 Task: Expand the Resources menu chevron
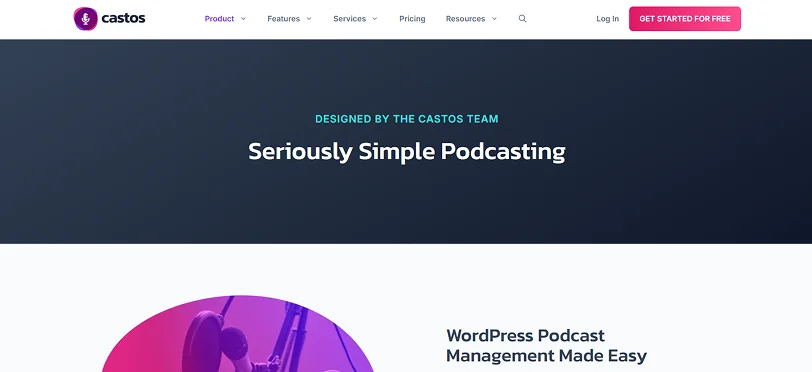[x=494, y=19]
